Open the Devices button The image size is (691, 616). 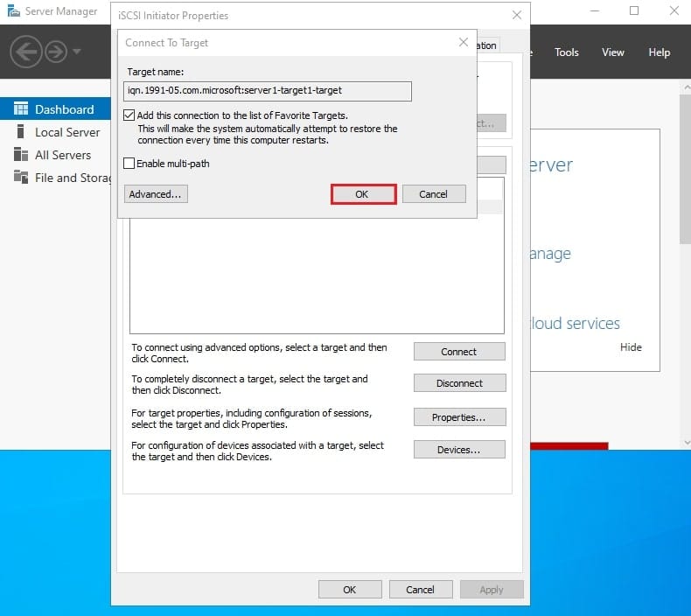pyautogui.click(x=459, y=450)
